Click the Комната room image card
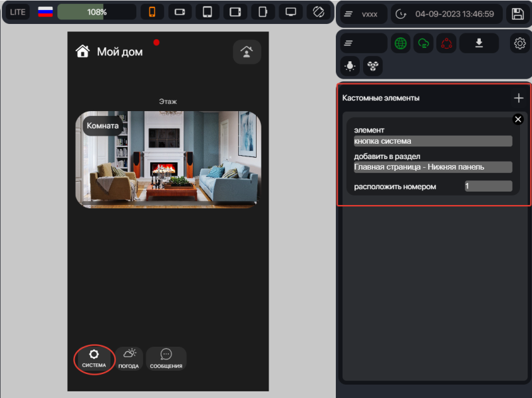532x398 pixels. coord(168,160)
